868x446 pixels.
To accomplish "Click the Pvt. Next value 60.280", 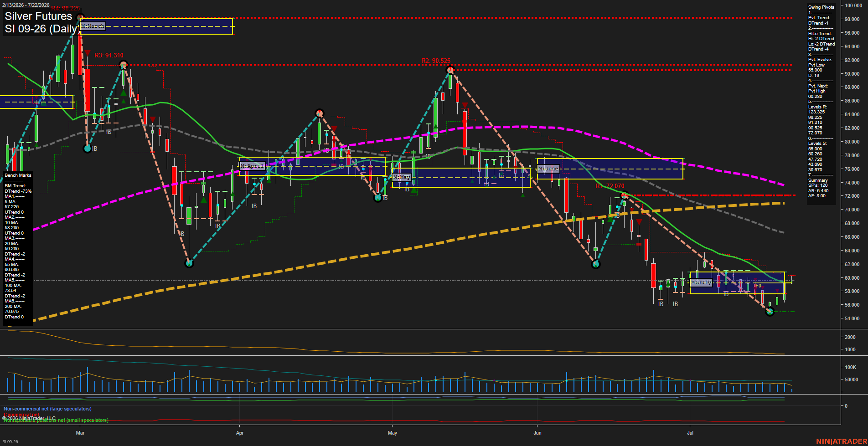I will [815, 97].
